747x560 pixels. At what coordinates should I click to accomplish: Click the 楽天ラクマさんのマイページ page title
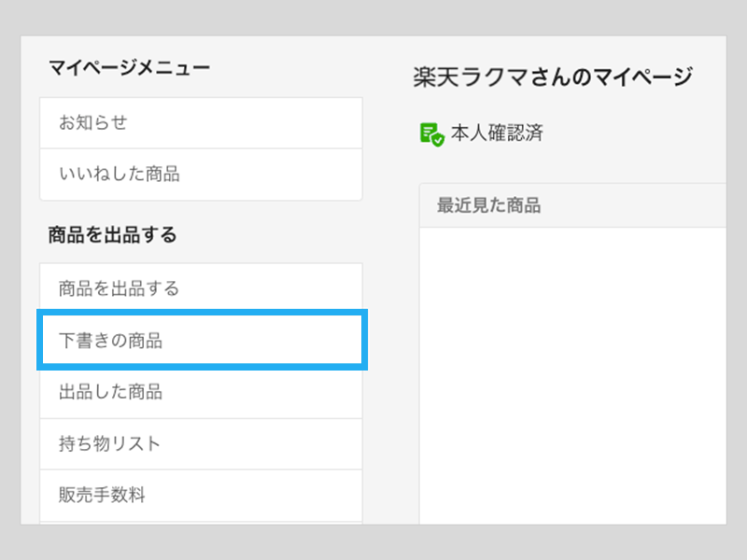(553, 77)
